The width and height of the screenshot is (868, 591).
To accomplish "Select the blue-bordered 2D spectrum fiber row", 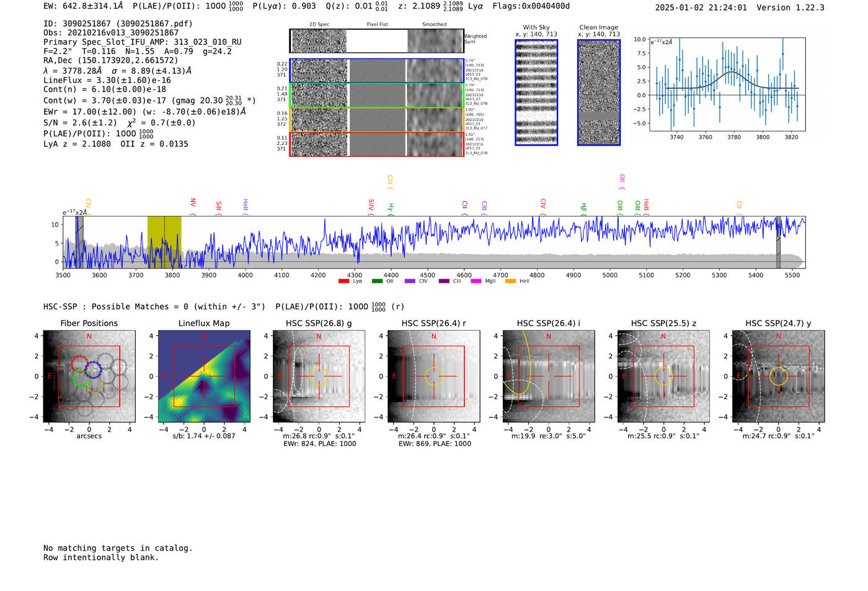I will click(377, 71).
